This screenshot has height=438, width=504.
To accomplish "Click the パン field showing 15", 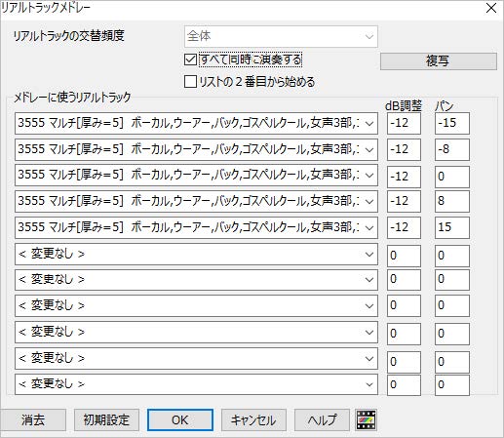I will coord(452,227).
